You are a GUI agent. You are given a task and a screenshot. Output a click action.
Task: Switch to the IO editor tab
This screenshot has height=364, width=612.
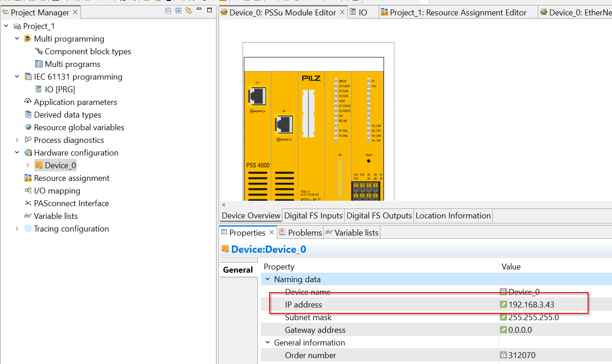click(363, 13)
